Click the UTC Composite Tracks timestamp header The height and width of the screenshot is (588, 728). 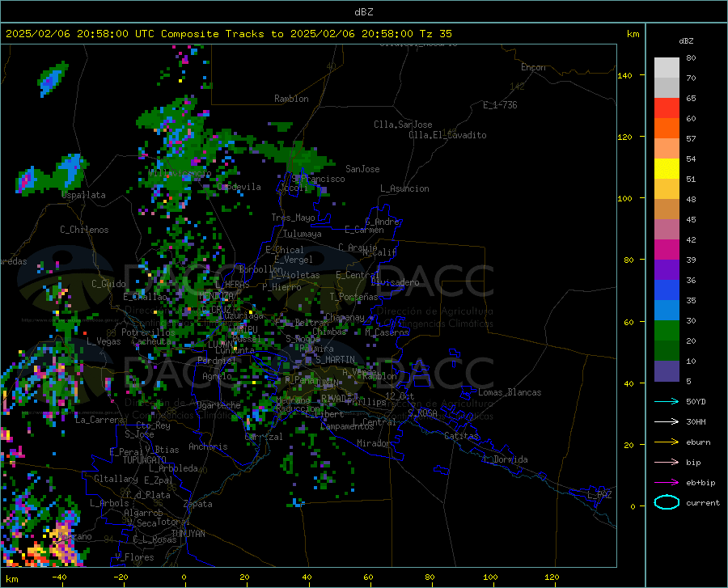point(228,34)
